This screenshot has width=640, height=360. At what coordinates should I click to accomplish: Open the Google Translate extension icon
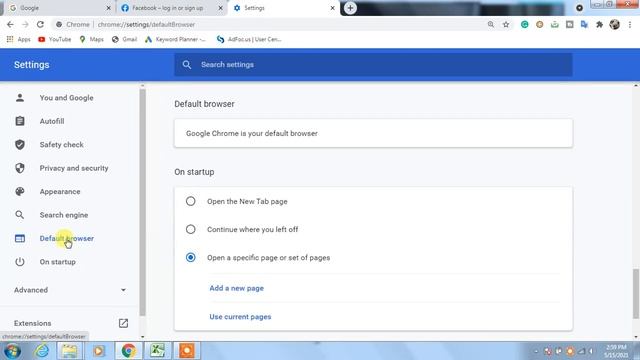pyautogui.click(x=584, y=24)
